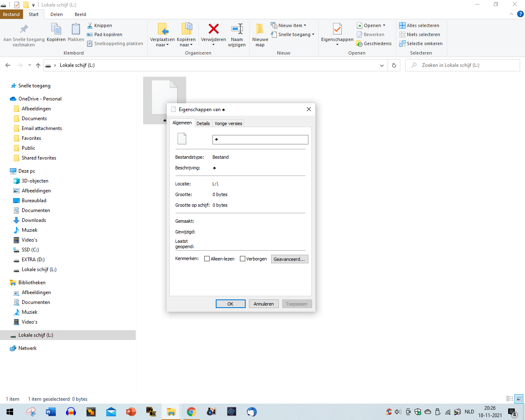This screenshot has width=525, height=420.
Task: Open the Nieuw item dropdown
Action: [289, 25]
